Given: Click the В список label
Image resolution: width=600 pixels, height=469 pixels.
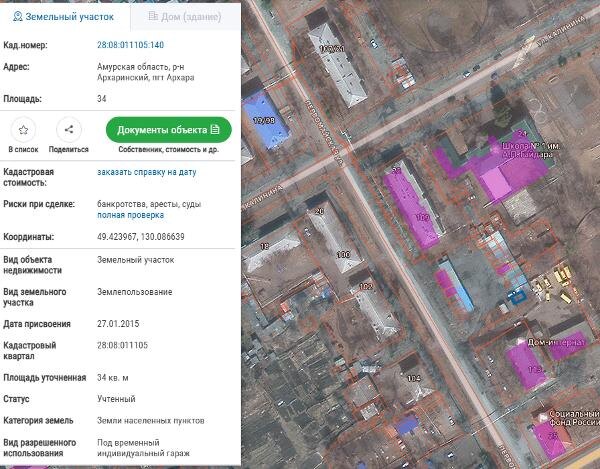Looking at the screenshot, I should 23,149.
